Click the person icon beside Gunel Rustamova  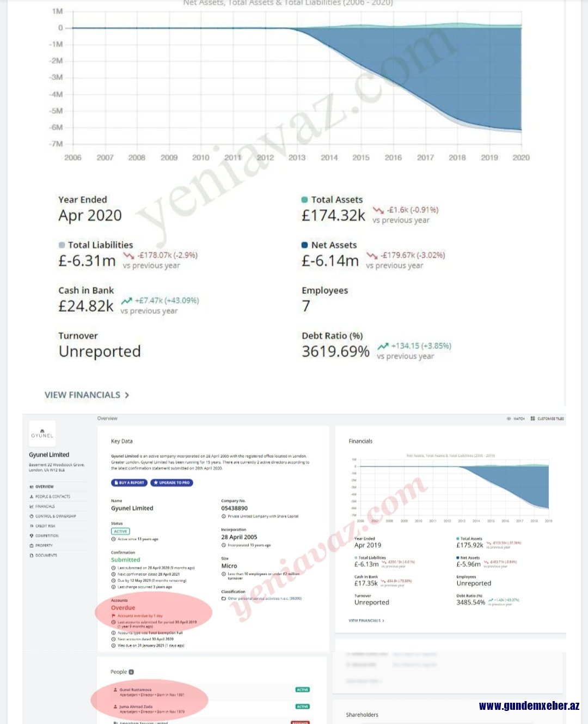pyautogui.click(x=115, y=690)
